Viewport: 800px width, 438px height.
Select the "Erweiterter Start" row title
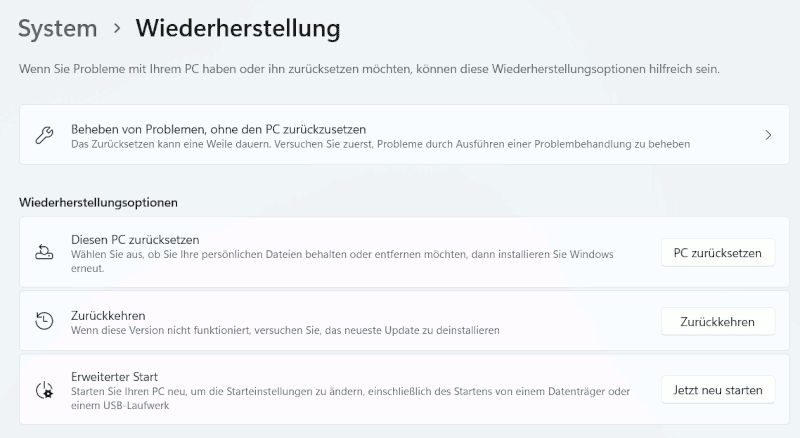click(115, 376)
